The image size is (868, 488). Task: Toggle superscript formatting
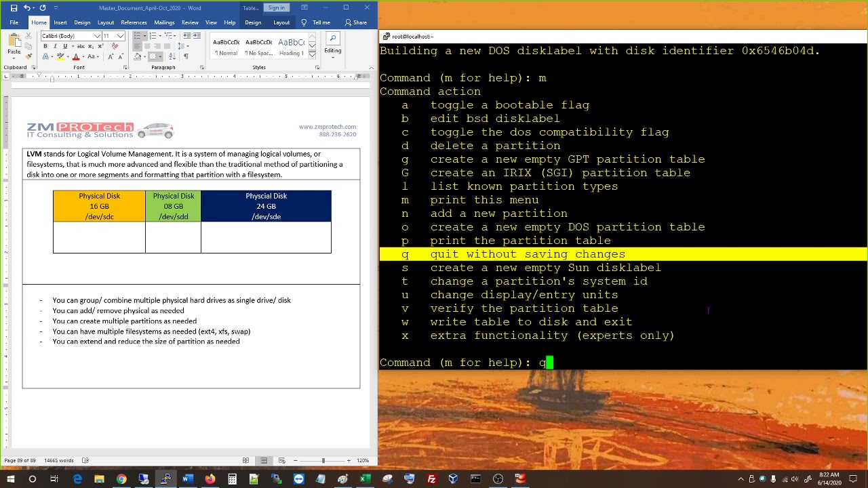(x=100, y=46)
